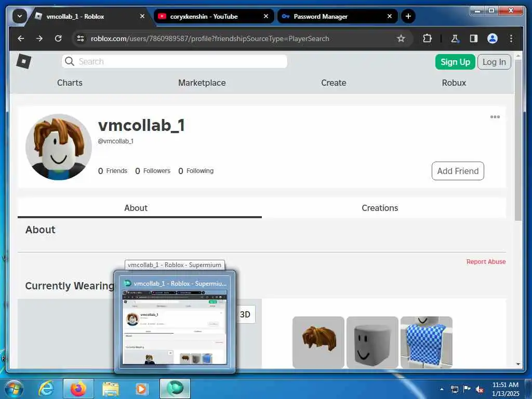Viewport: 532px width, 399px height.
Task: Open the brown hair item thumbnail
Action: 318,342
